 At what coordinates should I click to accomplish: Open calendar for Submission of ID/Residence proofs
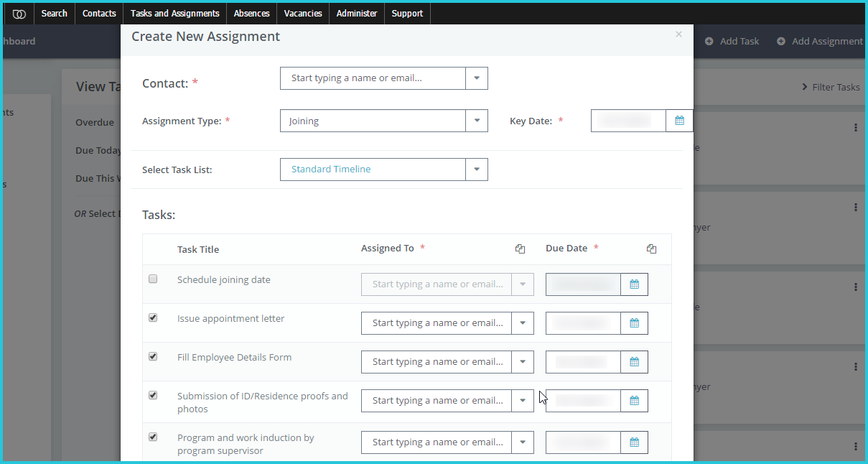tap(634, 401)
